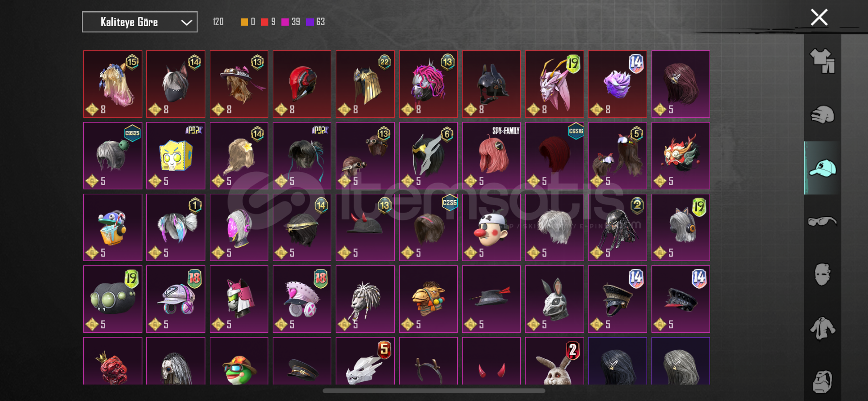Pick the clown face mask item

pyautogui.click(x=491, y=227)
